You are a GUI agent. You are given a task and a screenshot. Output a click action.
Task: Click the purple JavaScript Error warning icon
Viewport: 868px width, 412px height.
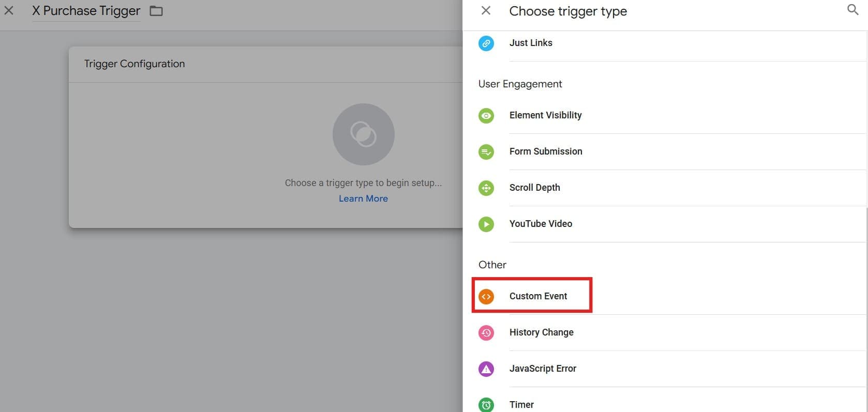coord(486,369)
